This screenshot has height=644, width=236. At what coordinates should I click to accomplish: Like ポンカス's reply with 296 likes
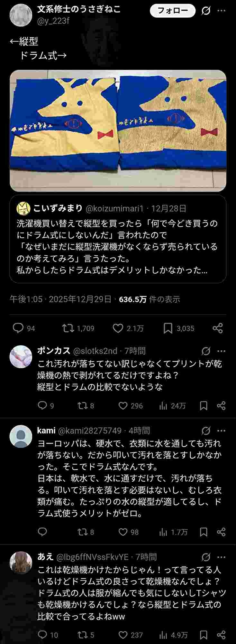[123, 405]
